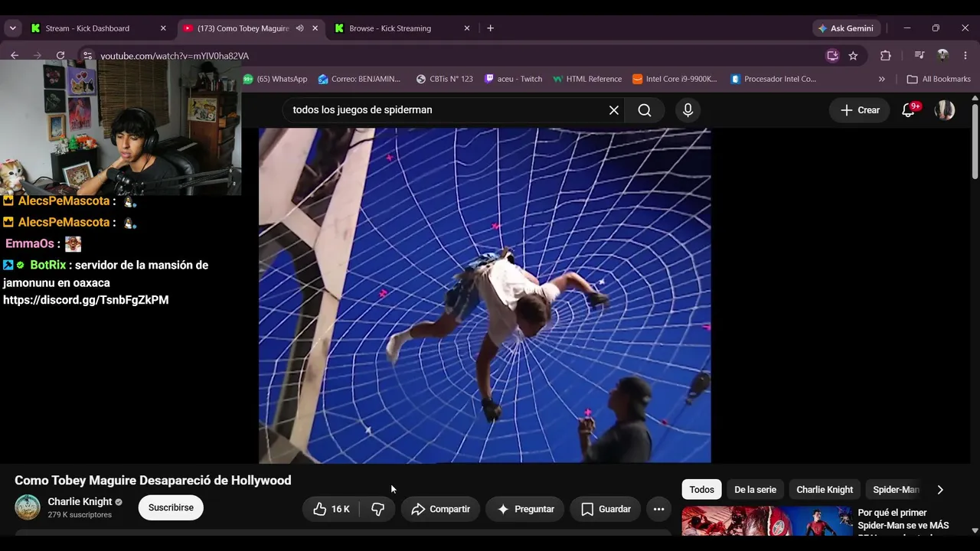Click the 279 K suscriptores text
Screen dimensions: 980x551
coord(80,515)
